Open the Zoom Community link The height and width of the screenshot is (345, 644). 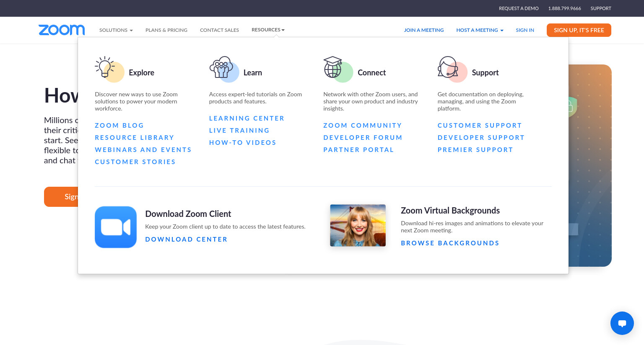pyautogui.click(x=363, y=126)
